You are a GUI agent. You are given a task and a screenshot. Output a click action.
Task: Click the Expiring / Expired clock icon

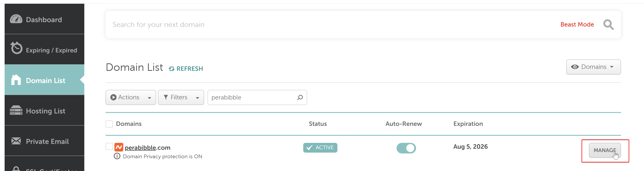pyautogui.click(x=16, y=48)
